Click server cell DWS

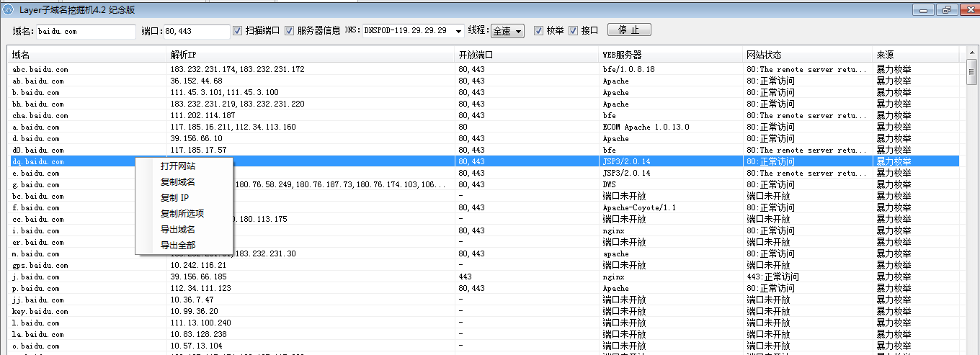click(610, 184)
